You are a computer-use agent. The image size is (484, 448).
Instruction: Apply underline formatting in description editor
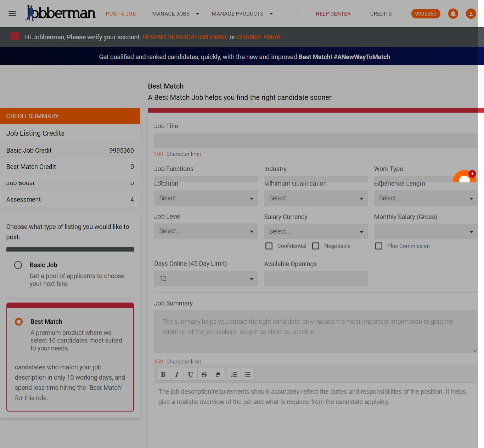point(191,375)
